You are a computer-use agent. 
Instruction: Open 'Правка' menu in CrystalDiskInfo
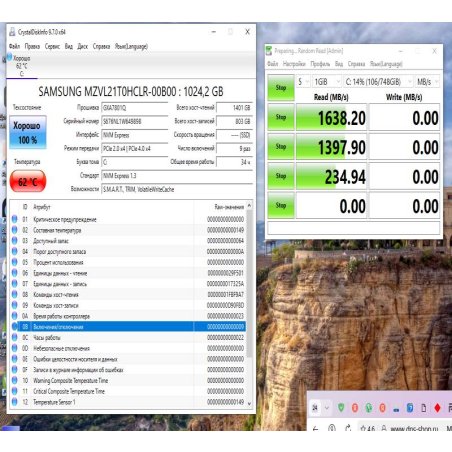point(32,46)
